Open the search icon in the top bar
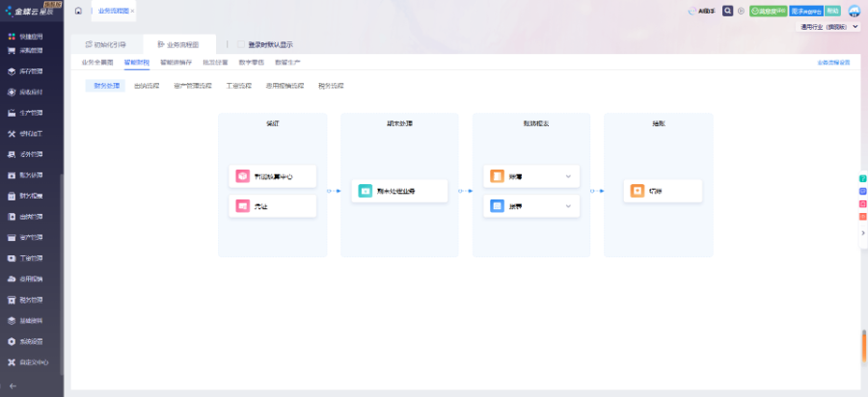 point(728,12)
